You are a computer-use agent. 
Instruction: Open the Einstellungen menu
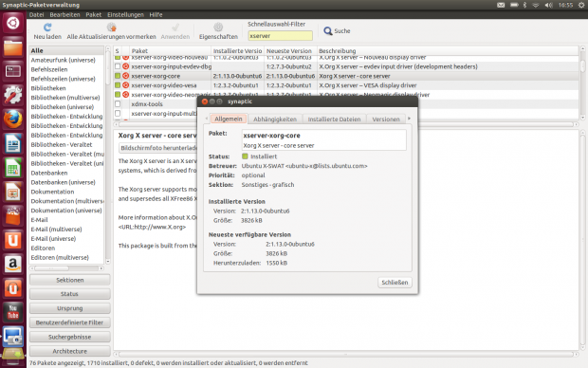125,14
